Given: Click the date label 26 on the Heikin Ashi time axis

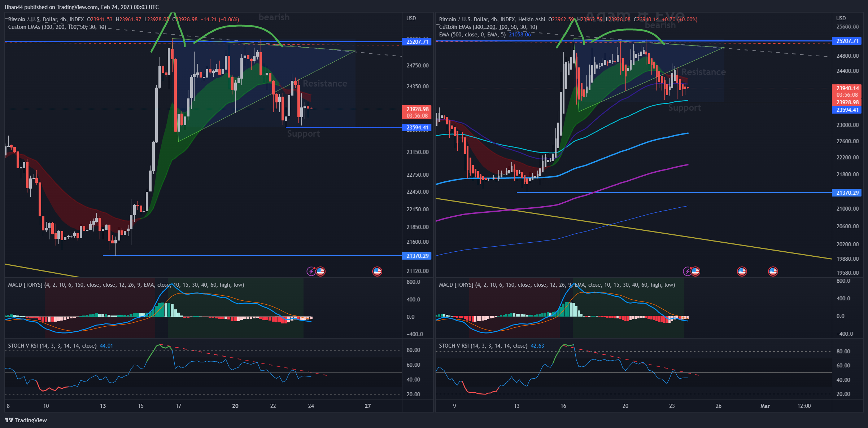Looking at the screenshot, I should point(719,406).
